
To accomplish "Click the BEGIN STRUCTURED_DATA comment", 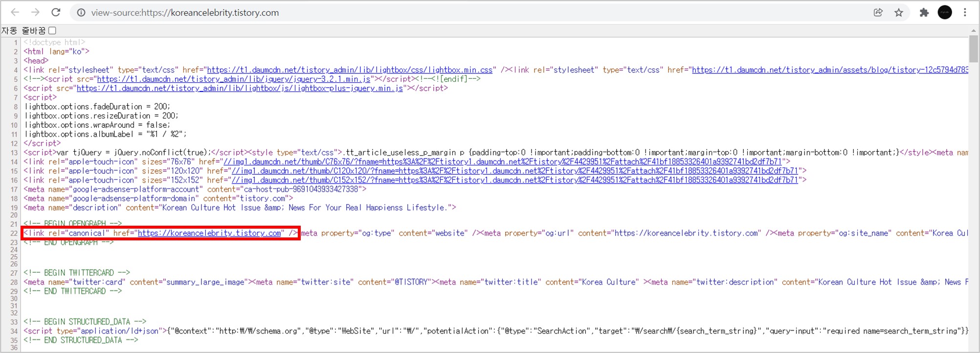I will coord(85,322).
